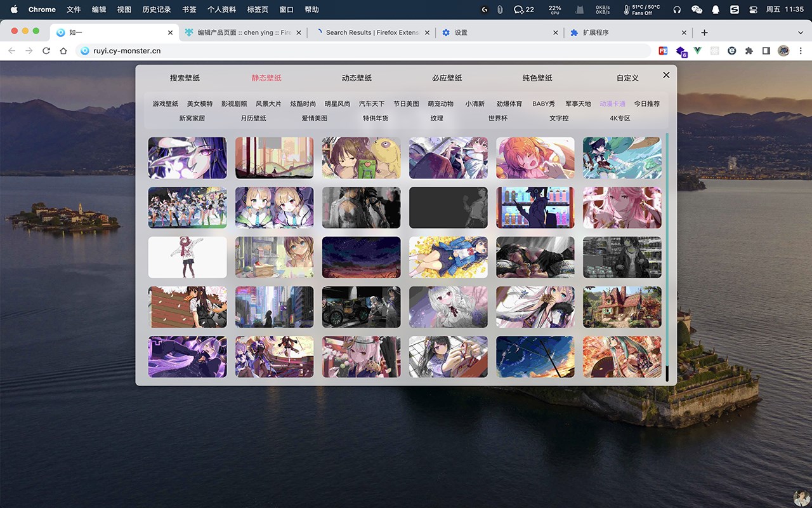Click the Sogou input method menu bar icon
Screen dimensions: 812x508
coord(735,10)
